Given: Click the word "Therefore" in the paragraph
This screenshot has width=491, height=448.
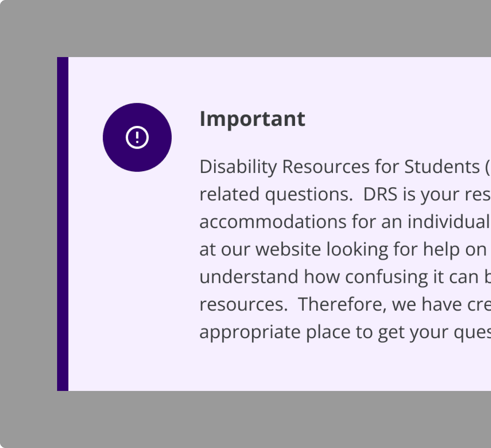Looking at the screenshot, I should pos(342,305).
